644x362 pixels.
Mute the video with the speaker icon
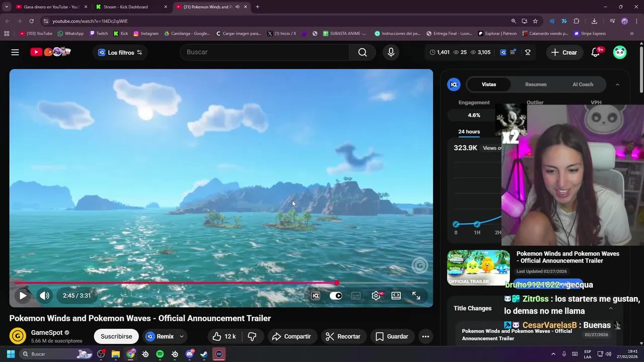click(45, 296)
